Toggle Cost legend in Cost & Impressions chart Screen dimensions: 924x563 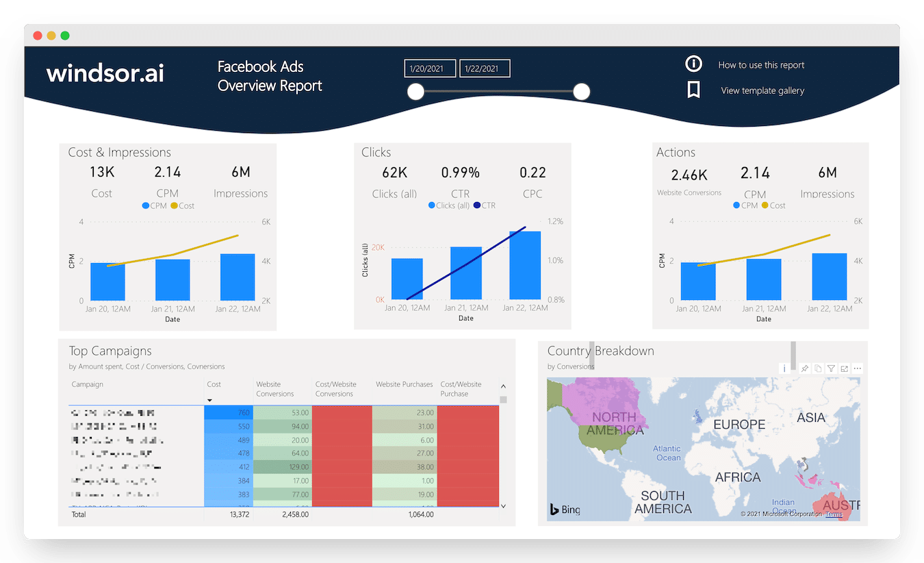tap(183, 205)
